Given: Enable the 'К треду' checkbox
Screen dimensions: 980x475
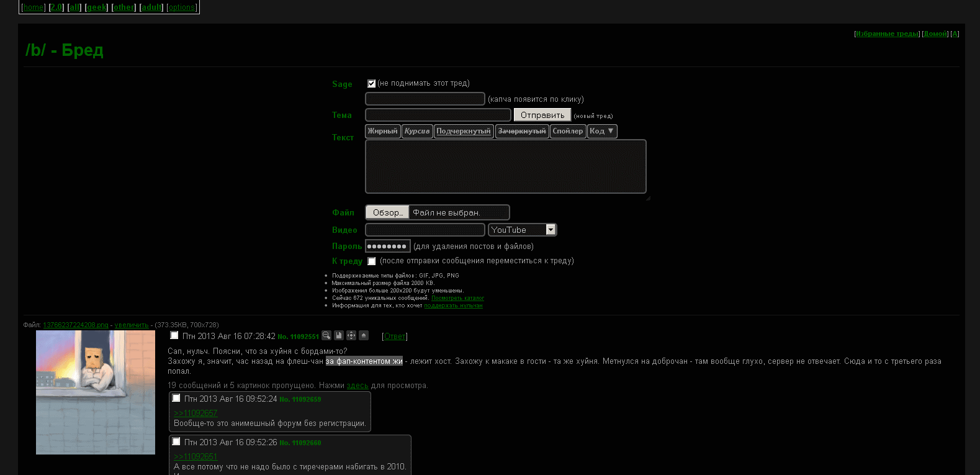Looking at the screenshot, I should (x=371, y=261).
